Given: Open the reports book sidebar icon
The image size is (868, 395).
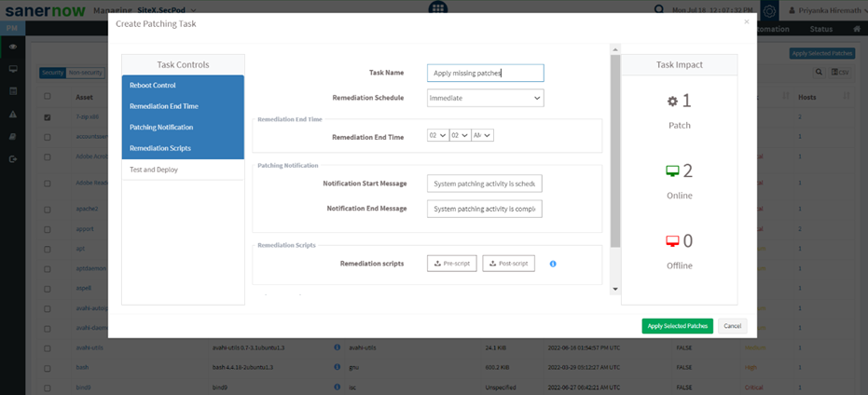Looking at the screenshot, I should pyautogui.click(x=13, y=137).
